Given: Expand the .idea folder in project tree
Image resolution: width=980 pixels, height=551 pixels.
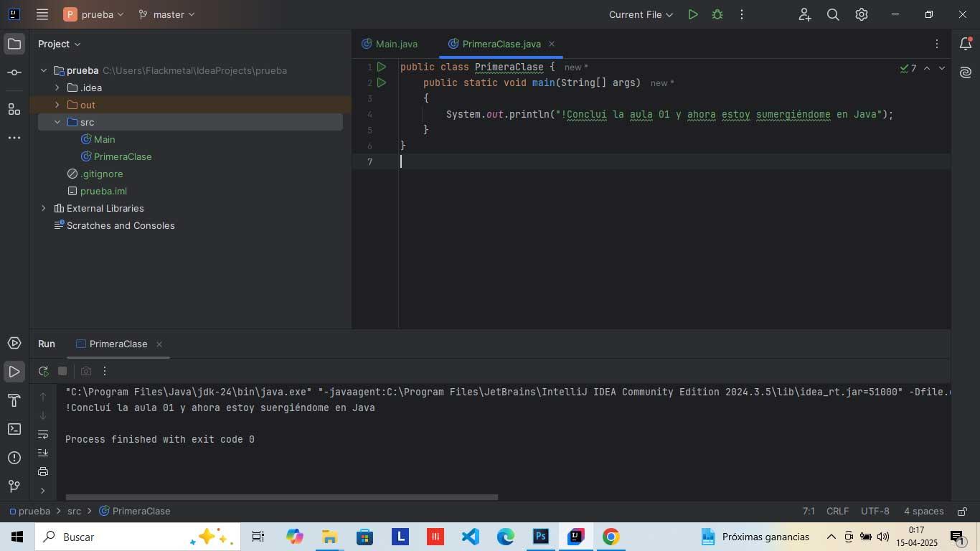Looking at the screenshot, I should point(57,88).
